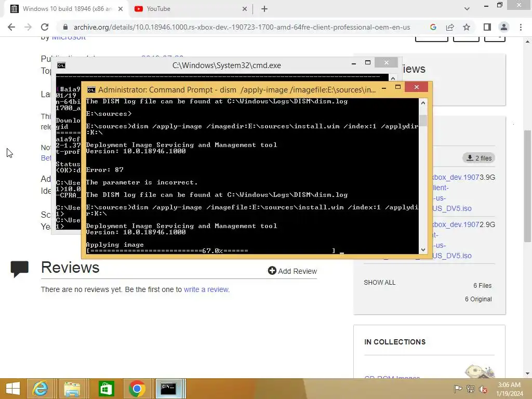Open Windows Store from the taskbar

[106, 389]
